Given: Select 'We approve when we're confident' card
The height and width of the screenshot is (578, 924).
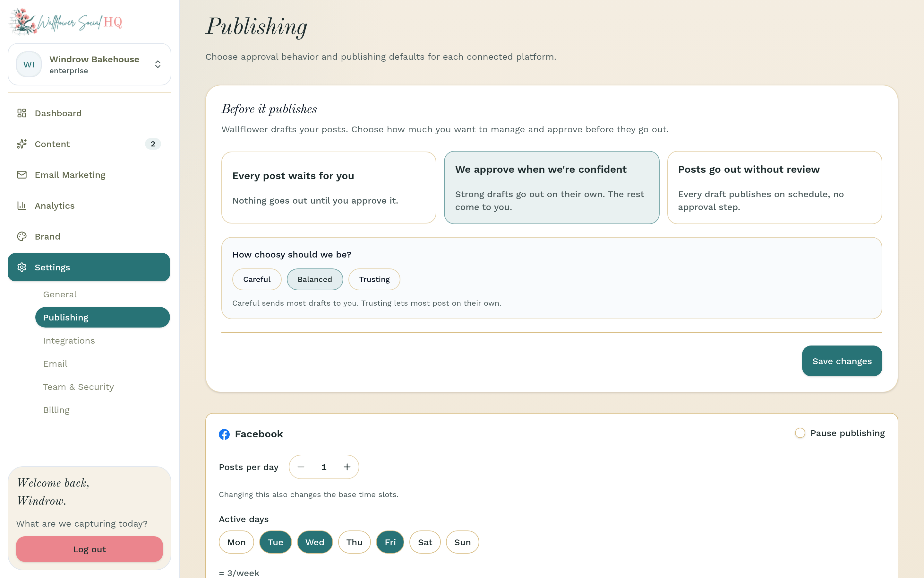Looking at the screenshot, I should pyautogui.click(x=552, y=188).
